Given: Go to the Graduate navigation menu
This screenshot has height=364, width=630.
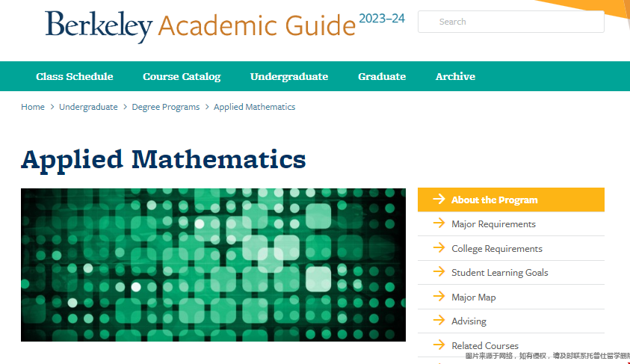Looking at the screenshot, I should [x=382, y=76].
